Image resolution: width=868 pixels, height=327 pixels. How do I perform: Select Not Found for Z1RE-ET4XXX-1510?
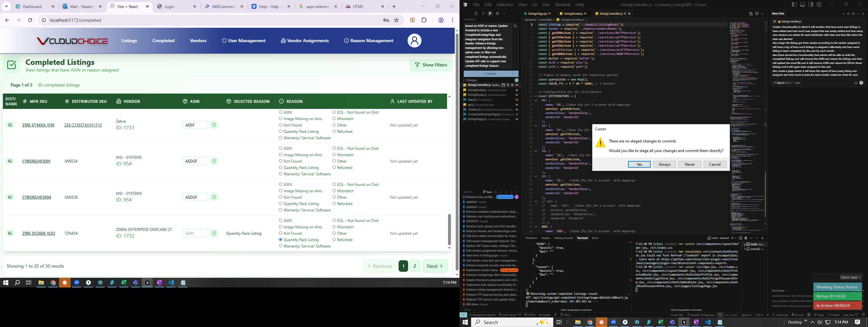(x=281, y=125)
